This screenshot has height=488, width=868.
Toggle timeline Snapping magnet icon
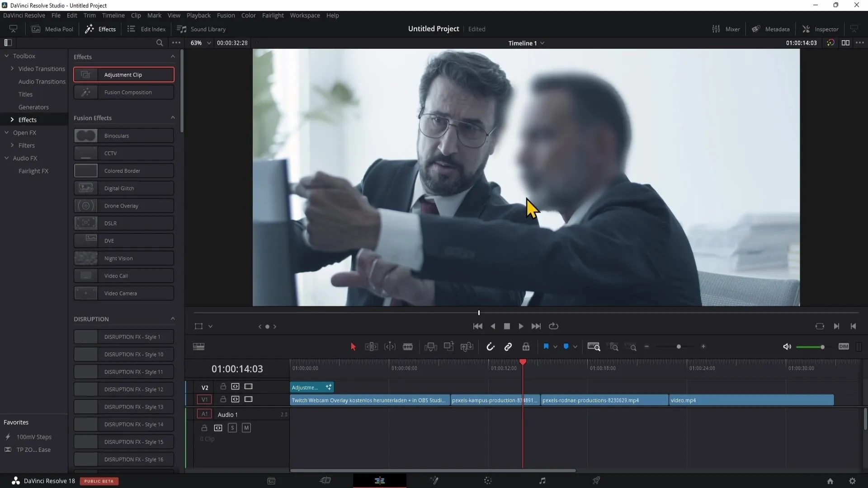pos(490,347)
